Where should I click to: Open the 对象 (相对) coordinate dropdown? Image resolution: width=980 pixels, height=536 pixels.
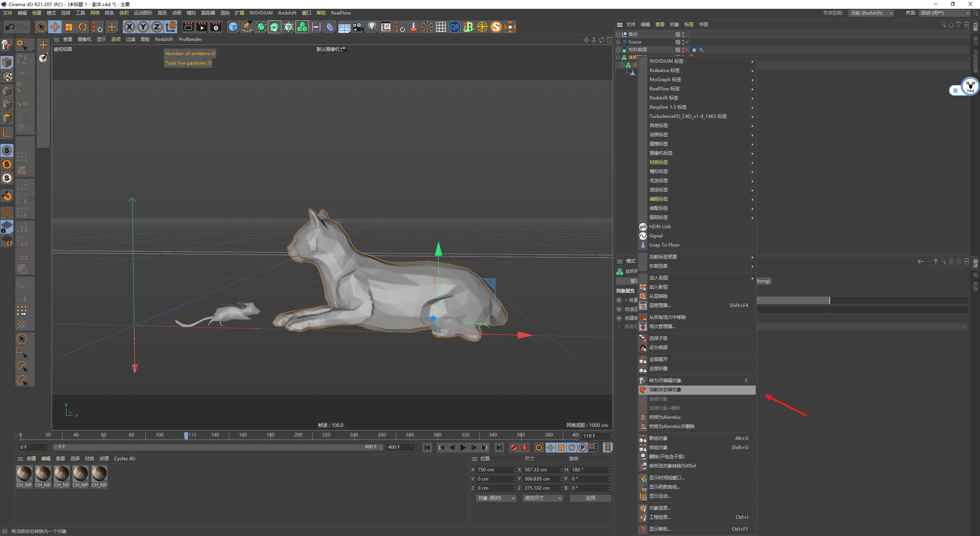point(496,498)
